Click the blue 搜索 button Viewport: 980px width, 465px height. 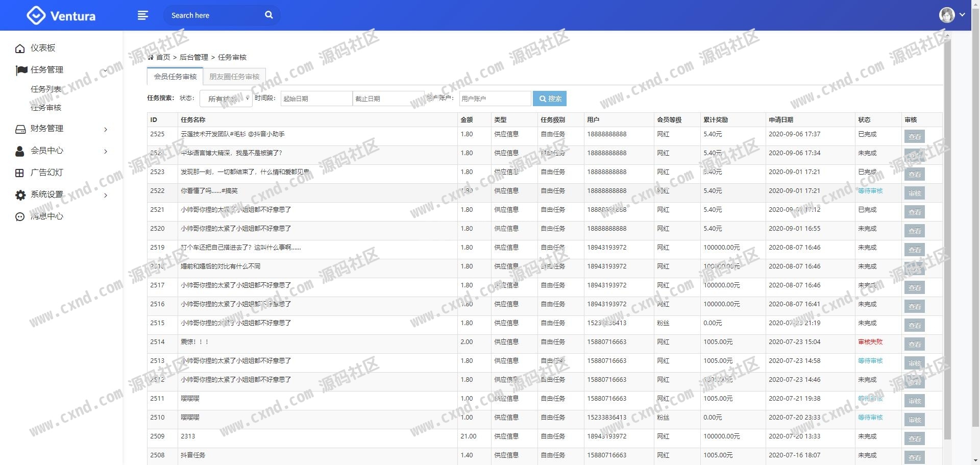pyautogui.click(x=550, y=99)
